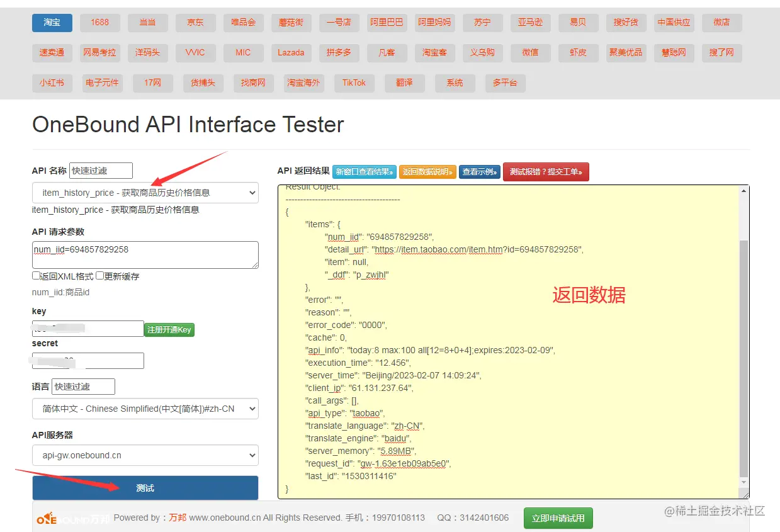The image size is (780, 532).
Task: Switch to the TikTok tab
Action: pos(354,83)
